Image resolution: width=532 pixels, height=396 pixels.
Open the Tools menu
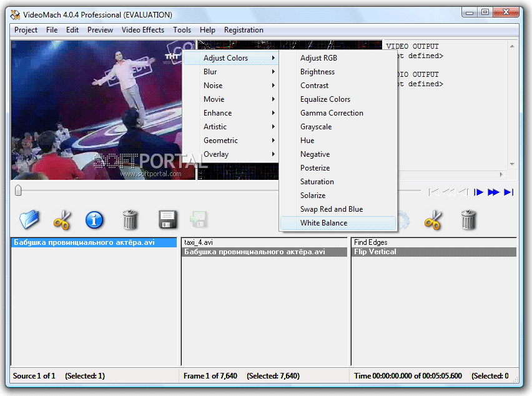[x=182, y=30]
